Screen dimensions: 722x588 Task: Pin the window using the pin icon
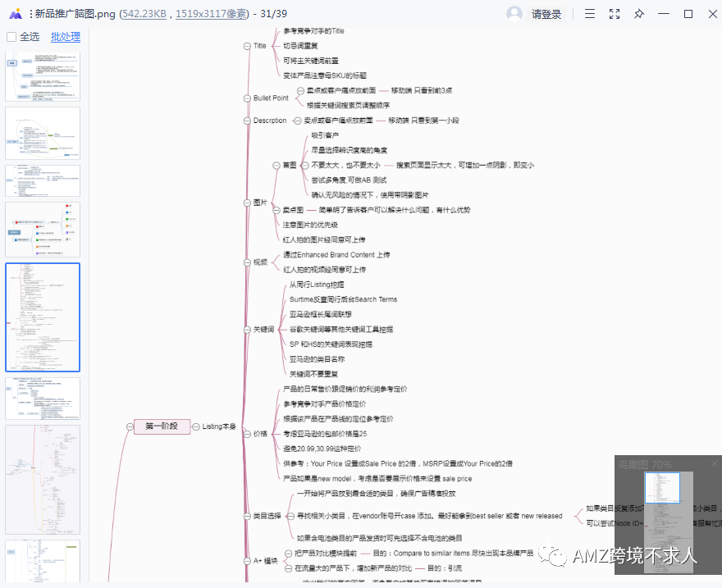(639, 14)
